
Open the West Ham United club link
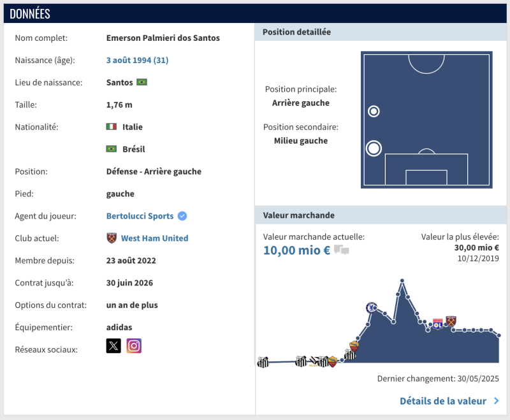tap(154, 238)
